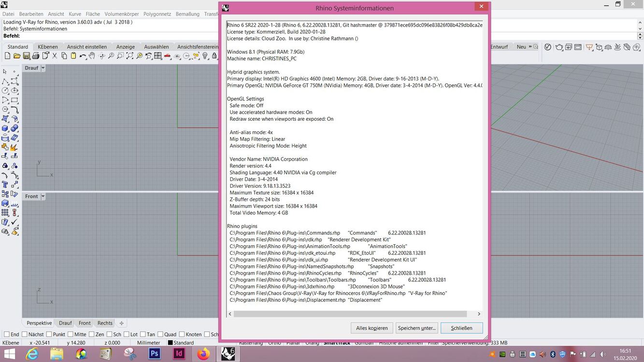Enable the End object snap checkbox
The image size is (644, 362).
point(7,334)
